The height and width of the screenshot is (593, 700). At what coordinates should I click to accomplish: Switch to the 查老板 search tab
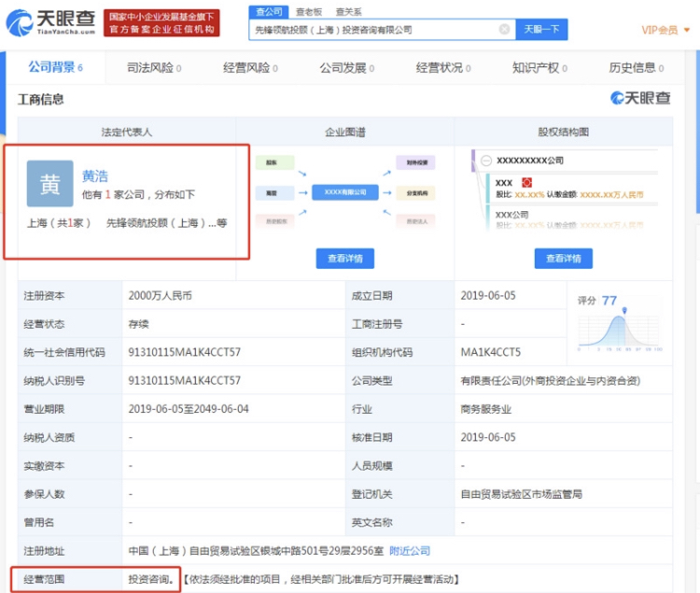point(307,11)
